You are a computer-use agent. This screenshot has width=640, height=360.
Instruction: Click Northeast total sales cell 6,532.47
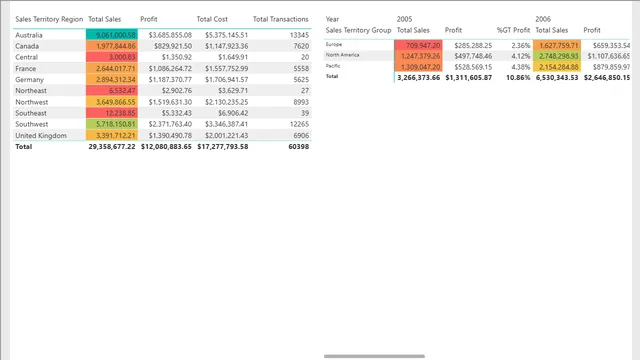[112, 91]
